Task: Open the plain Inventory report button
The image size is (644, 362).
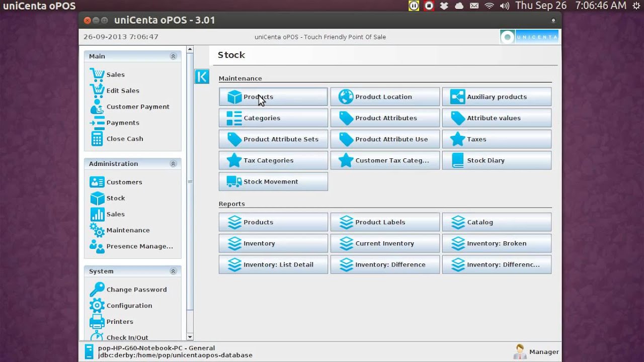Action: [x=273, y=243]
